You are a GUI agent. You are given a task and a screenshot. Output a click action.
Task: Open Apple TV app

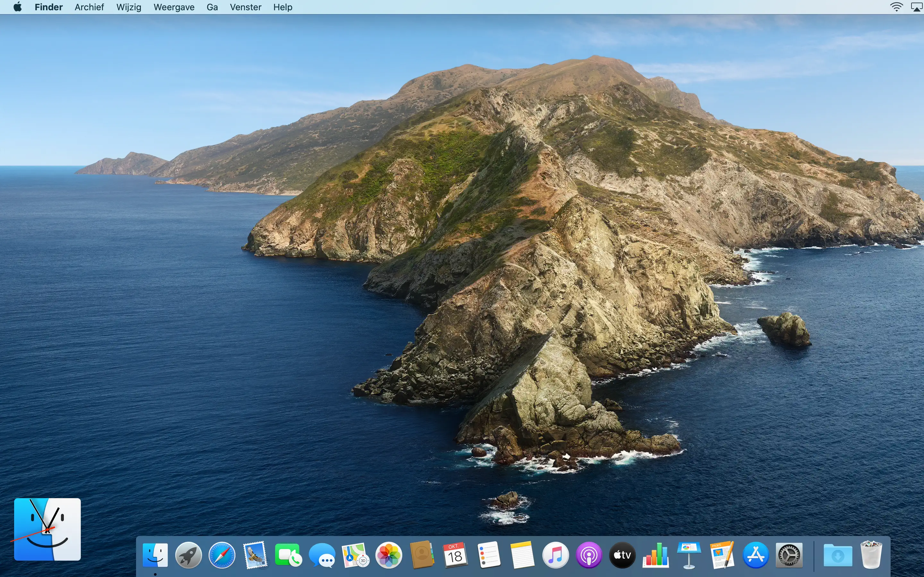click(x=622, y=555)
